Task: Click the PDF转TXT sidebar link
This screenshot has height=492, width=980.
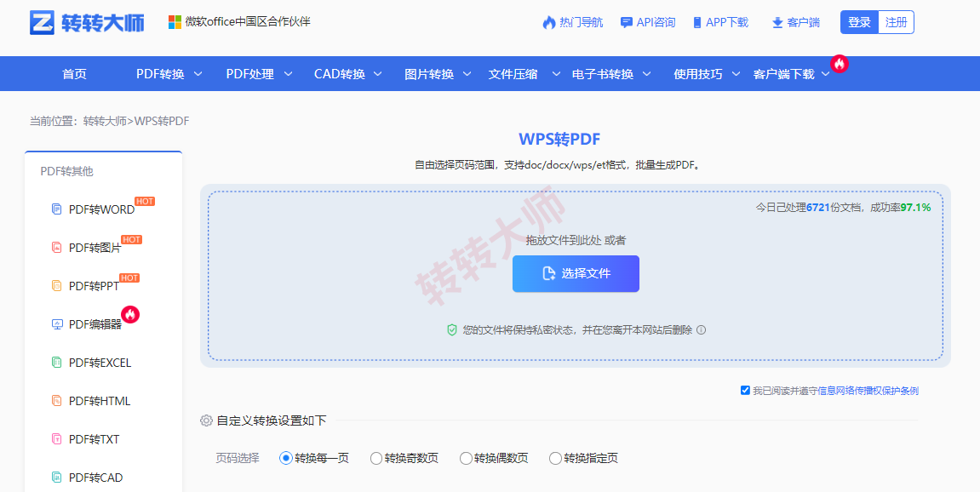Action: [94, 439]
